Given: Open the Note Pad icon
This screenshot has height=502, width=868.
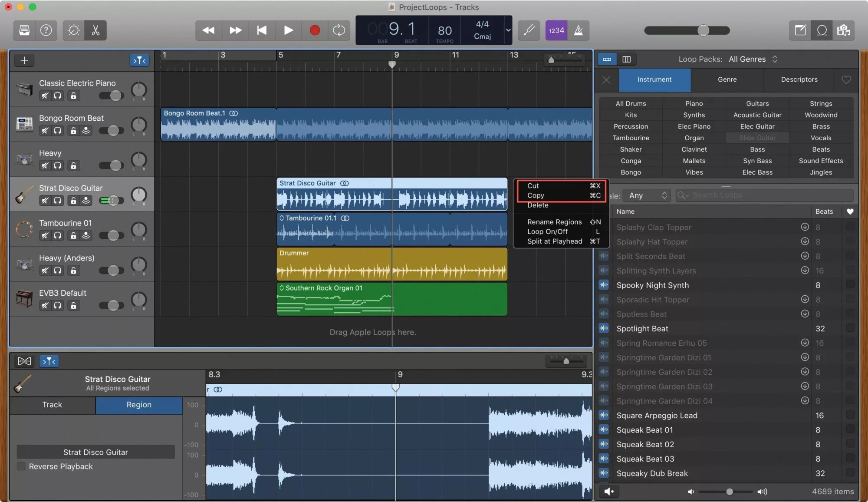Looking at the screenshot, I should [800, 30].
